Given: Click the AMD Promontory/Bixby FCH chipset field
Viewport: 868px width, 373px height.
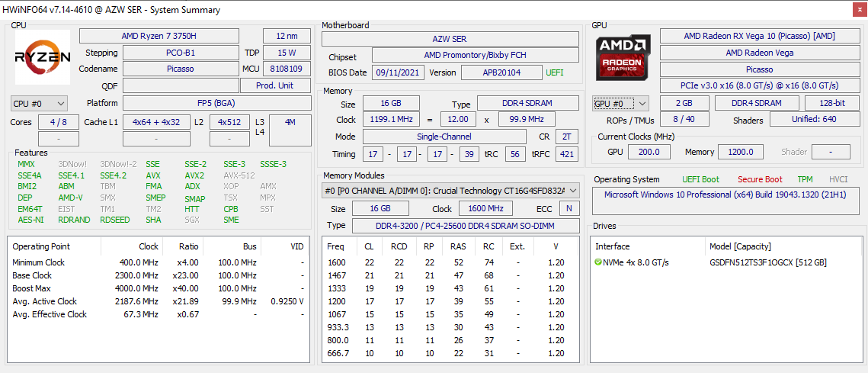Looking at the screenshot, I should click(x=475, y=56).
